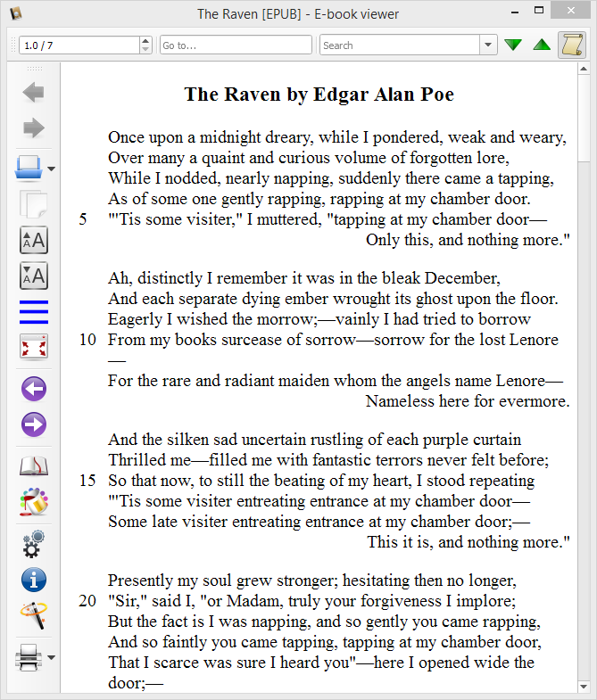Click the Search text field
This screenshot has height=700, width=597.
[400, 45]
